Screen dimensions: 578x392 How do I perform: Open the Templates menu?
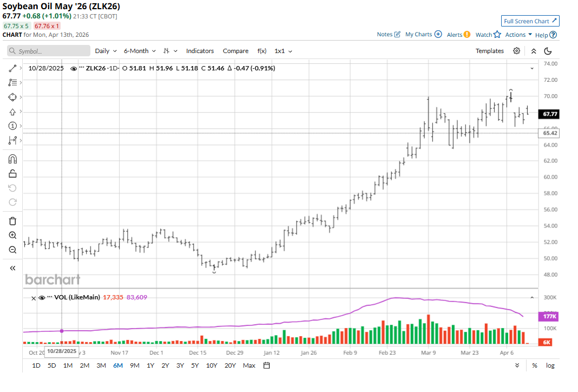(489, 51)
